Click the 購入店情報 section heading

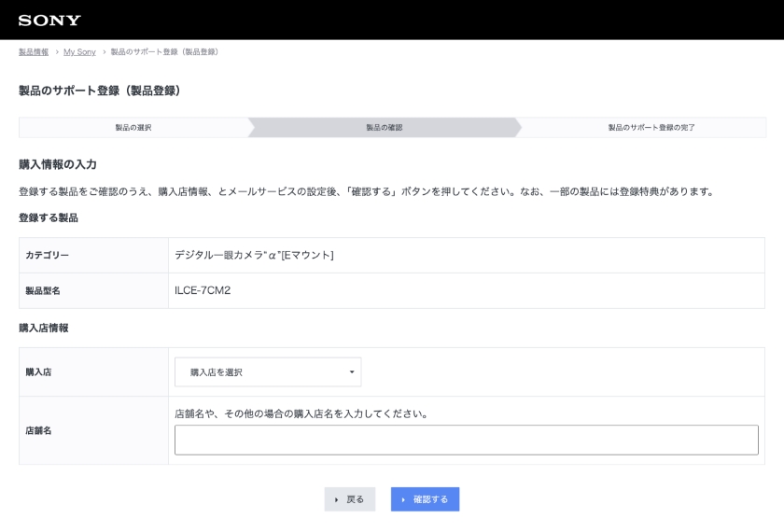pyautogui.click(x=44, y=328)
